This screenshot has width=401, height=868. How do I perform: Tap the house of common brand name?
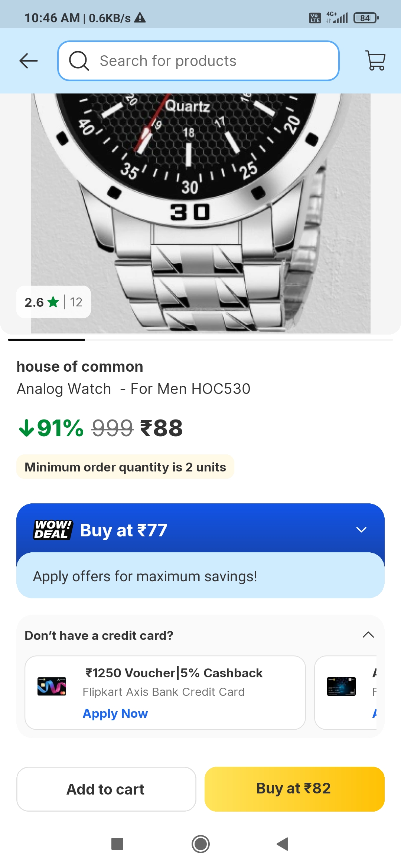tap(79, 366)
